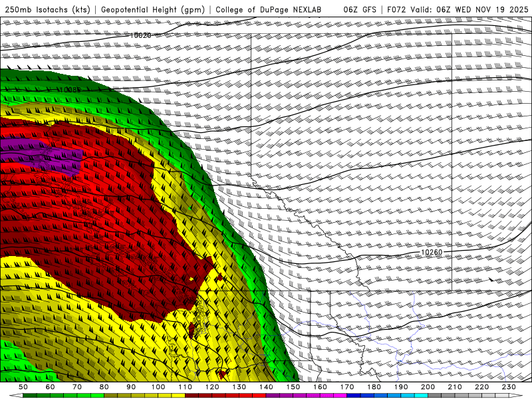Click legend value 90
The height and width of the screenshot is (399, 532).
131,387
